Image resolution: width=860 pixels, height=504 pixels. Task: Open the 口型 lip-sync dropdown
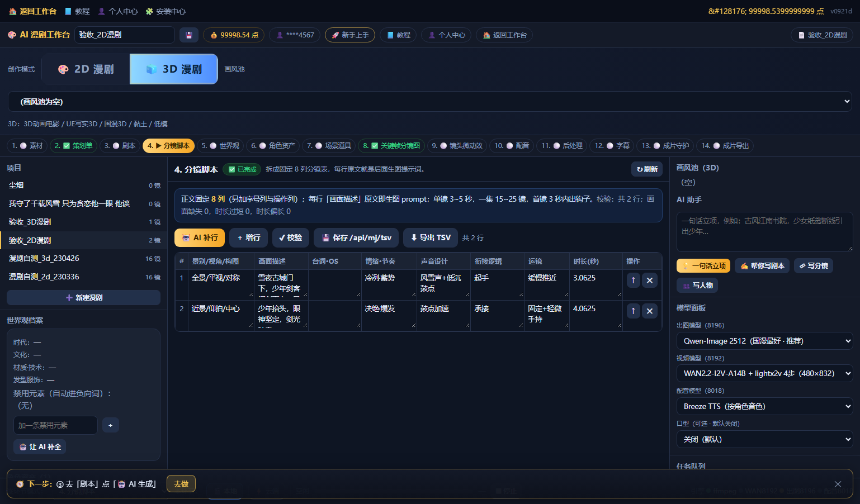(764, 439)
